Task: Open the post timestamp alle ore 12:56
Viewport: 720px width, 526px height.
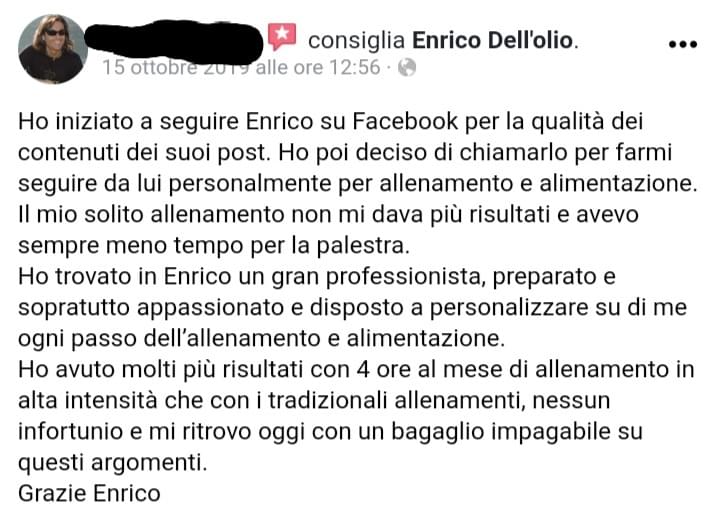Action: pyautogui.click(x=241, y=67)
